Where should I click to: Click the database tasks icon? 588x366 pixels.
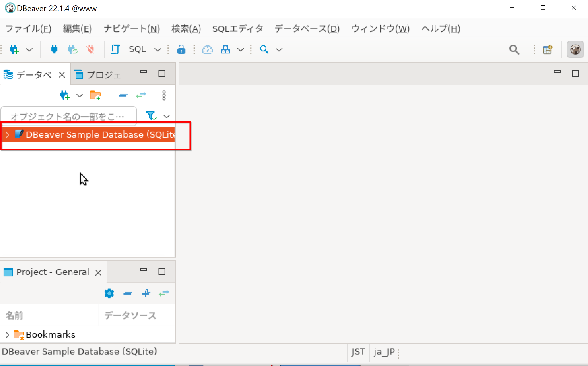click(225, 49)
